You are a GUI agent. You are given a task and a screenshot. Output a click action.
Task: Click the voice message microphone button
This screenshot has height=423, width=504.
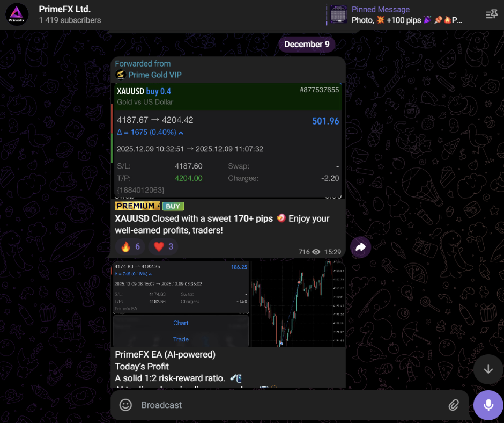pos(488,405)
